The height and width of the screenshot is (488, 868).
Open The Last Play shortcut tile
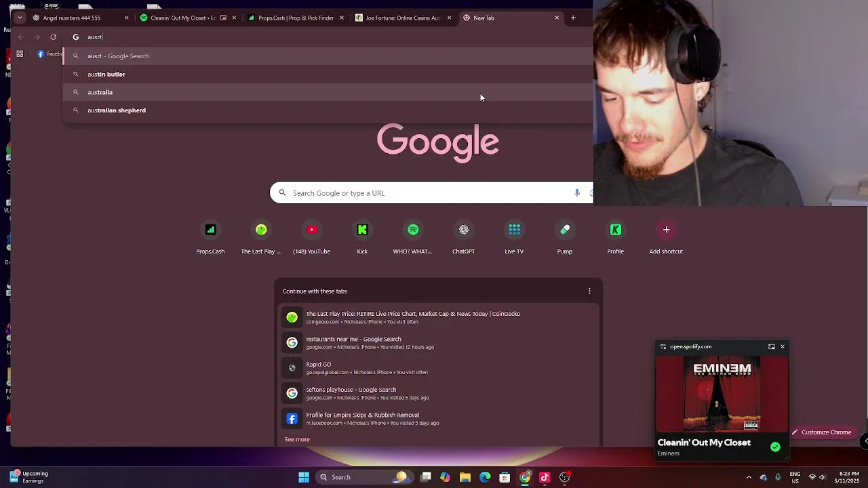point(261,237)
